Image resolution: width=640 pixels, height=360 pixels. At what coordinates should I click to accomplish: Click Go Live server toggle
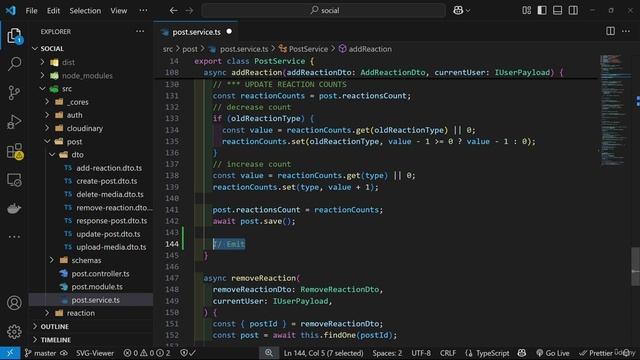coord(553,353)
